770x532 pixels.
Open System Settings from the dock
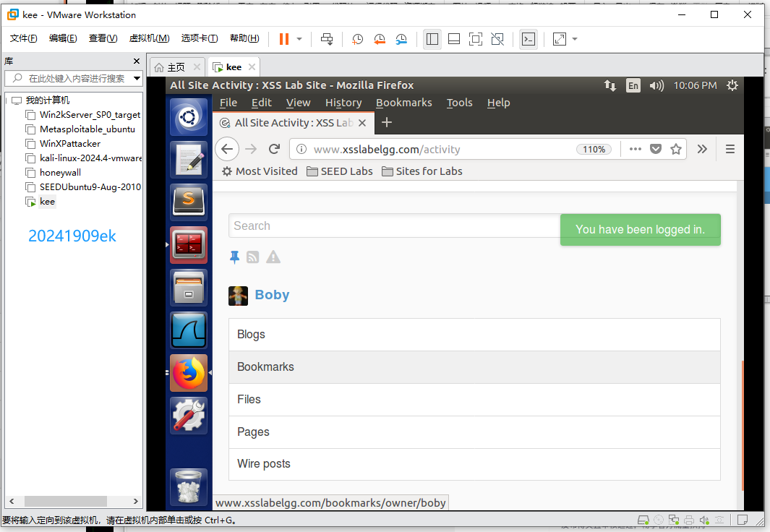coord(189,416)
